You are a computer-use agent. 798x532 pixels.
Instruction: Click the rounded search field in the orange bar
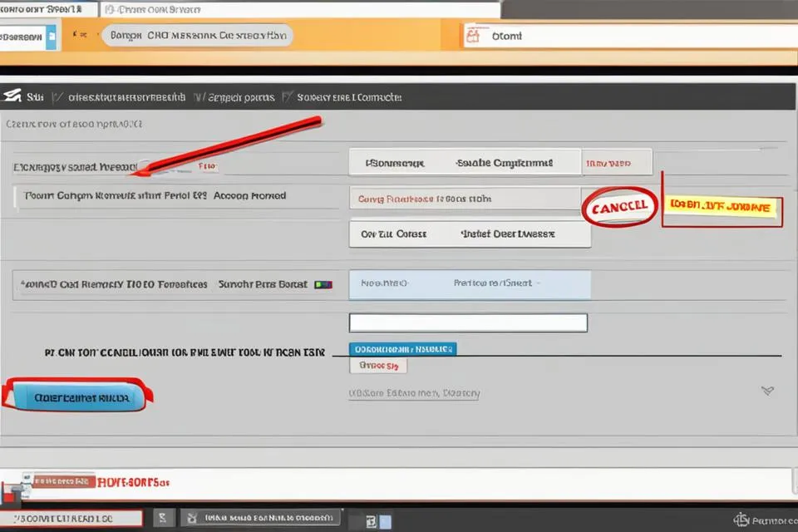coord(196,37)
